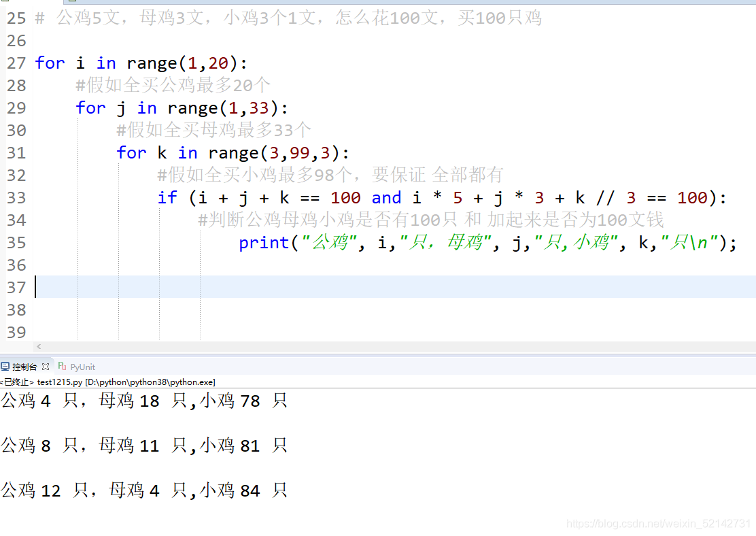Click line number 31 in the gutter

[16, 153]
